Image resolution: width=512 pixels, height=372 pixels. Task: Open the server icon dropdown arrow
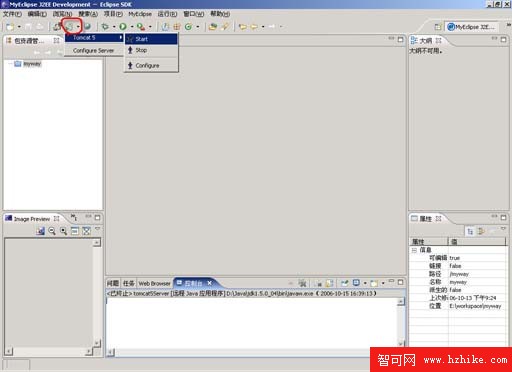78,27
